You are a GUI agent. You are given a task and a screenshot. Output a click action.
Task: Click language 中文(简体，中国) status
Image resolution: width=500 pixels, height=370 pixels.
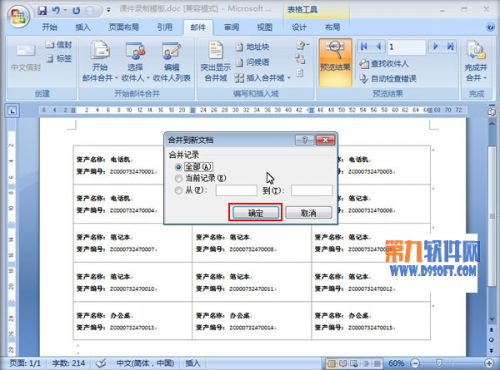click(x=145, y=363)
